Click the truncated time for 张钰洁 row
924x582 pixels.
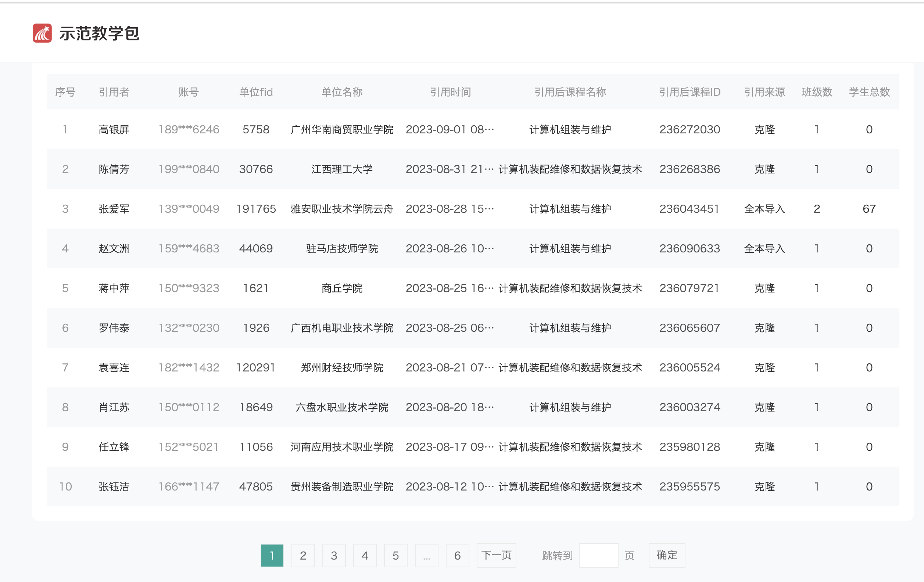(450, 486)
